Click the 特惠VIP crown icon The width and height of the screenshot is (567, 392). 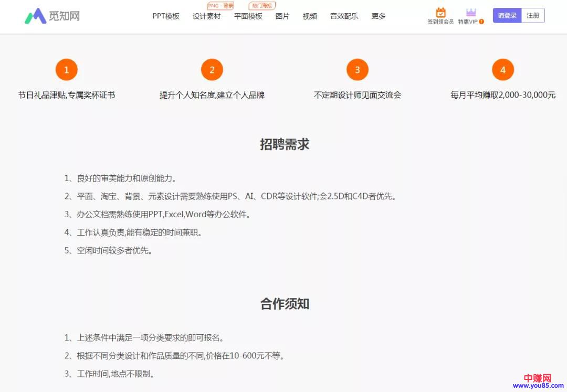[x=470, y=13]
